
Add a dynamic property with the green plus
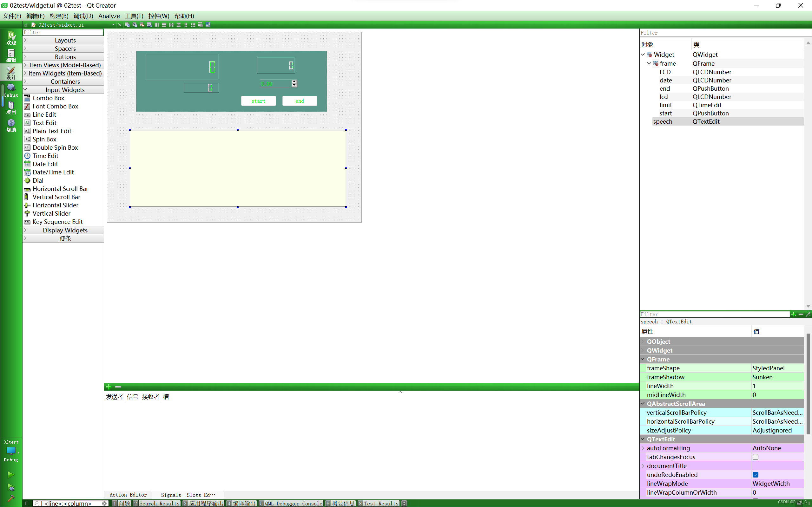pos(794,314)
